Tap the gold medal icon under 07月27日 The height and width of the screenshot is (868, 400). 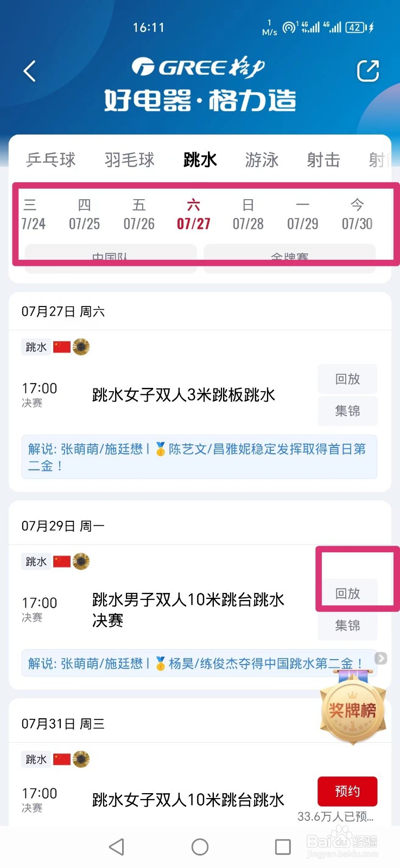click(81, 347)
